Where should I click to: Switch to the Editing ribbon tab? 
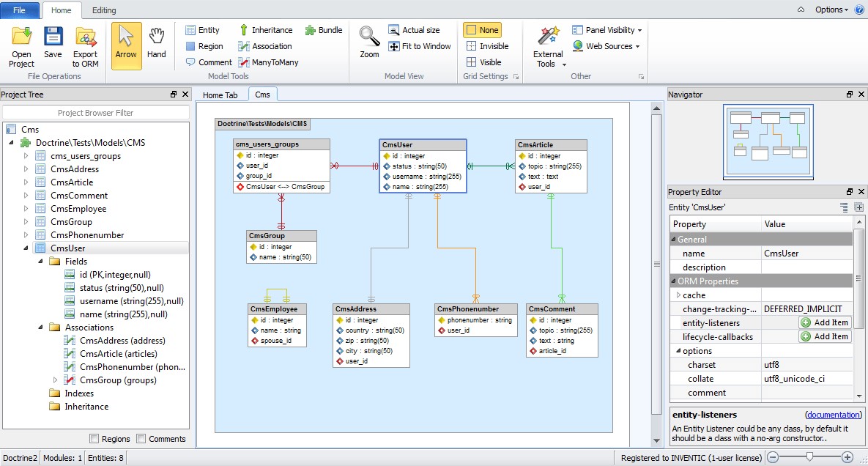pyautogui.click(x=104, y=10)
